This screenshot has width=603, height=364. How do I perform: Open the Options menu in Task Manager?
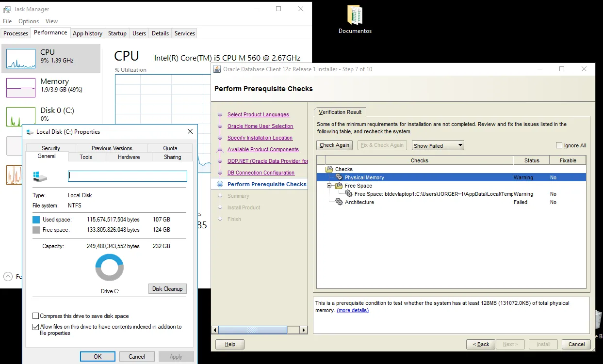[x=29, y=21]
